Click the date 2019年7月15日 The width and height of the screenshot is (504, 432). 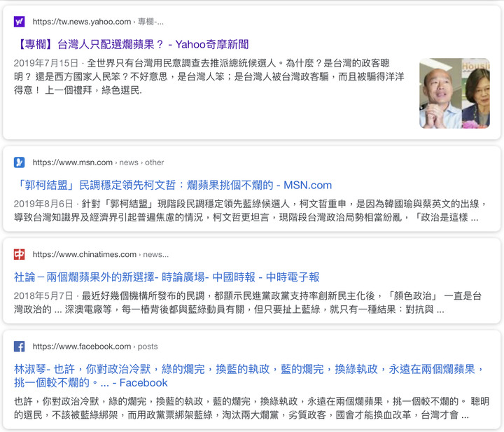pos(46,63)
